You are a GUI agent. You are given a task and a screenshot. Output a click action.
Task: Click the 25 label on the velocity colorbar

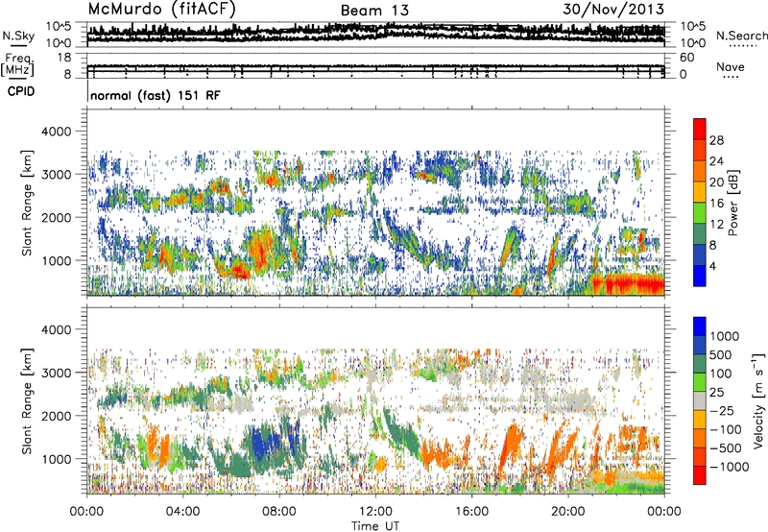[717, 392]
